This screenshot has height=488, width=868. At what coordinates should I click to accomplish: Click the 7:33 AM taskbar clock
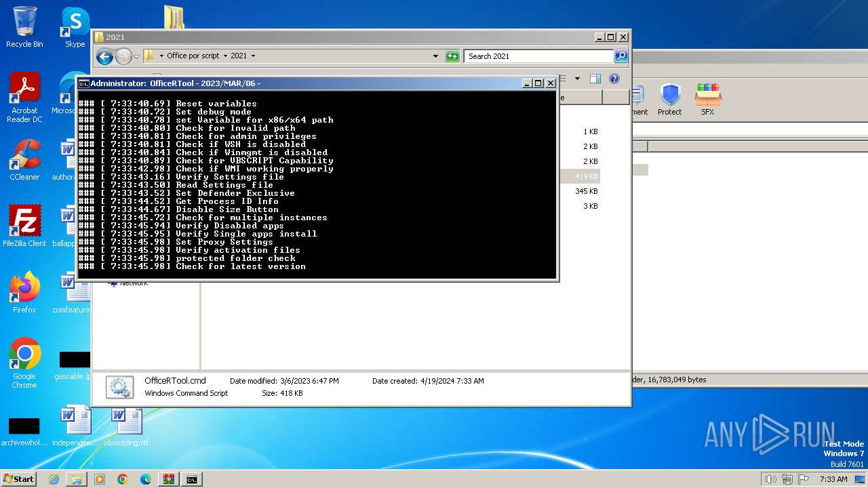[833, 479]
